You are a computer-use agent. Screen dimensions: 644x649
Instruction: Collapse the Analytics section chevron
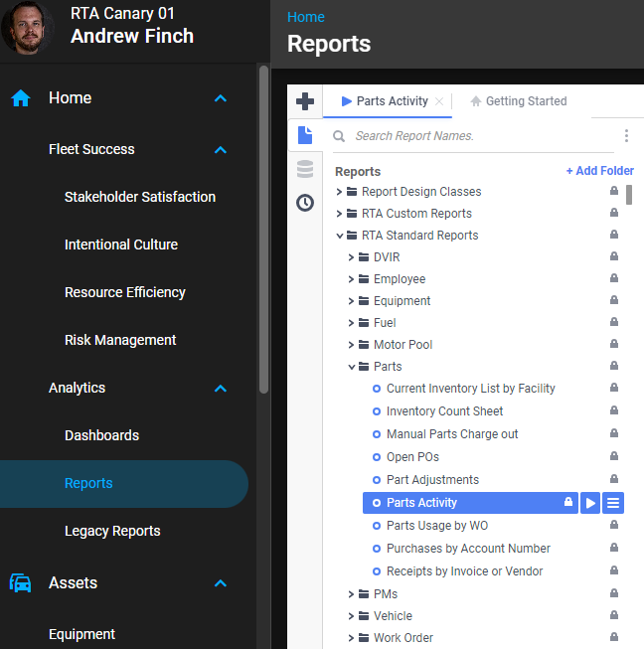[221, 389]
